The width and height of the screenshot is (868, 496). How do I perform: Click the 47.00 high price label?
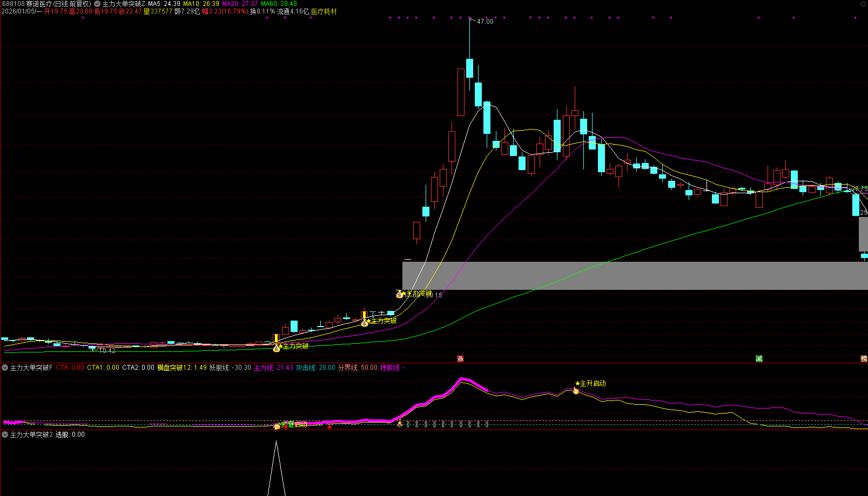(485, 22)
